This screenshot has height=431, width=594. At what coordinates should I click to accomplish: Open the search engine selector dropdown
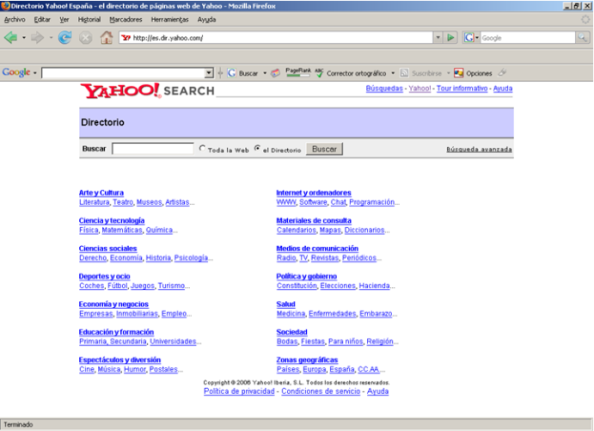[477, 37]
